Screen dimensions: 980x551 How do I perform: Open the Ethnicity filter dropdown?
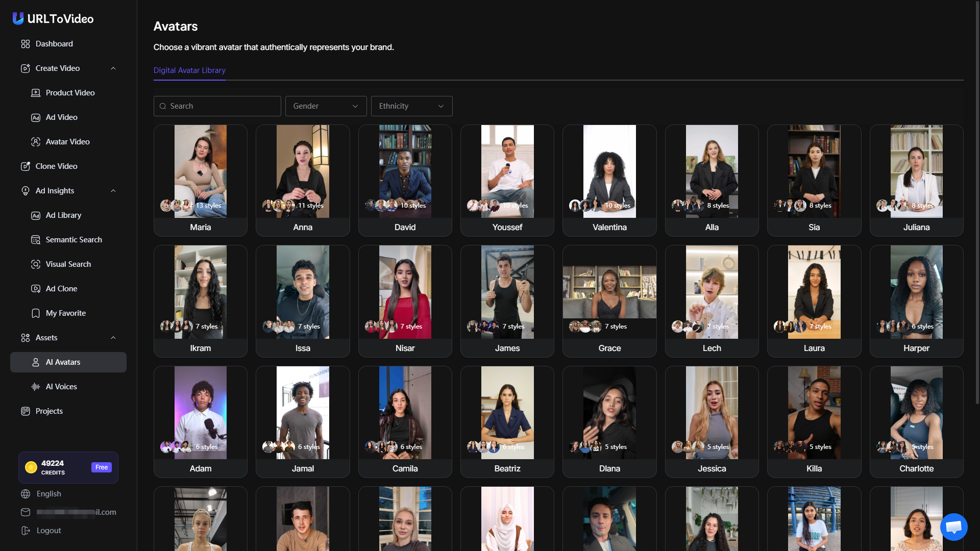411,106
